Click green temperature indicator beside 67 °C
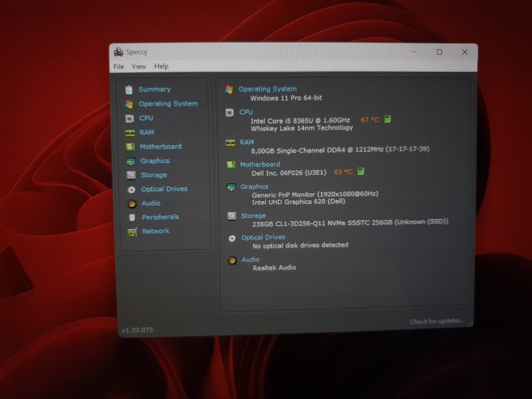The image size is (532, 399). click(x=387, y=119)
